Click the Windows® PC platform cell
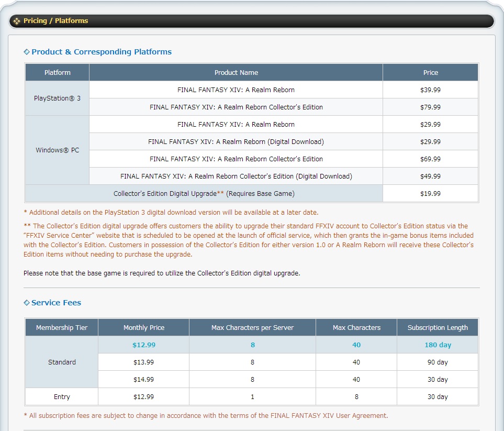This screenshot has width=504, height=431. (x=57, y=150)
